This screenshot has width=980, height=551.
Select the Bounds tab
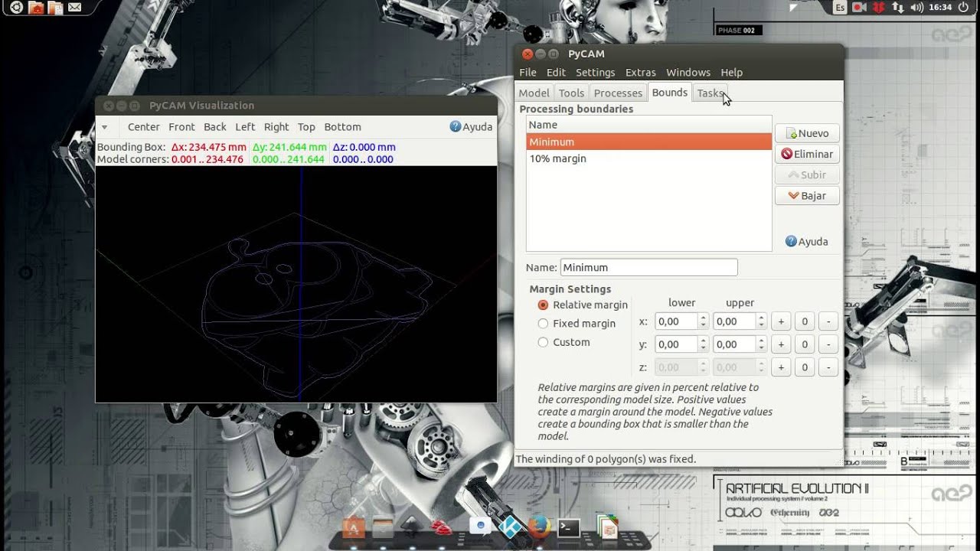669,92
